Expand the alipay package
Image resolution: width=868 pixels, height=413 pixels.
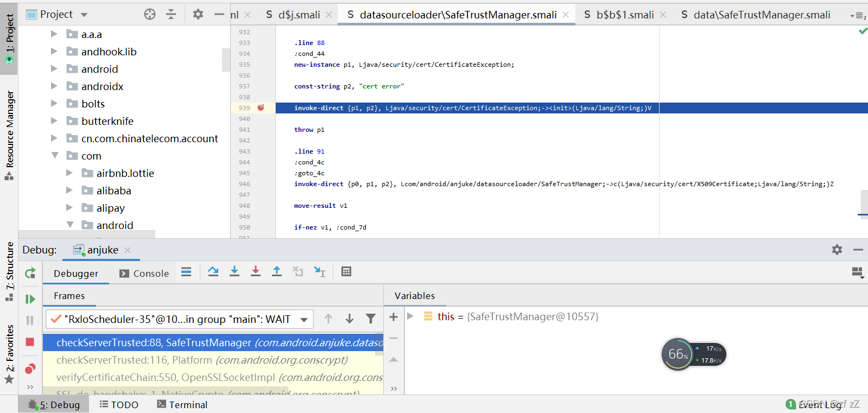point(69,207)
